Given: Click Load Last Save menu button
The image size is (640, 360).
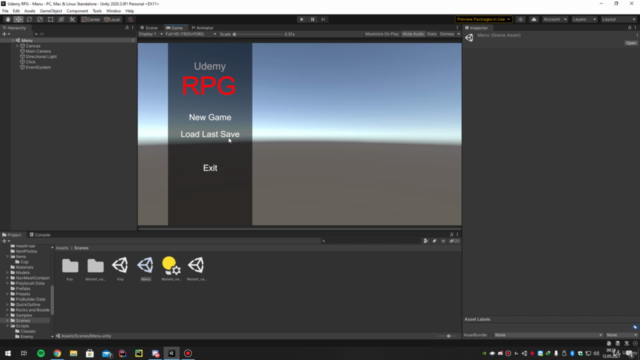Looking at the screenshot, I should 210,134.
